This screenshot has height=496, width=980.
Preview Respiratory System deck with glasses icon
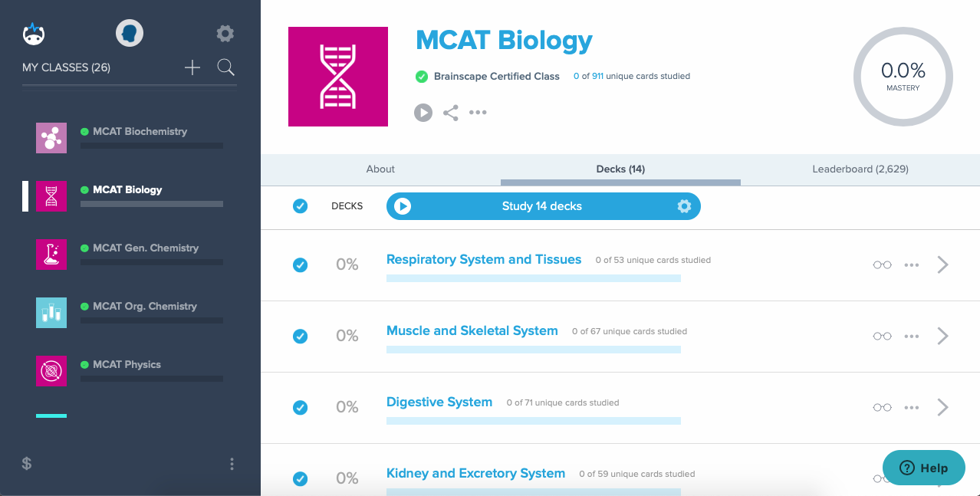[x=882, y=264]
